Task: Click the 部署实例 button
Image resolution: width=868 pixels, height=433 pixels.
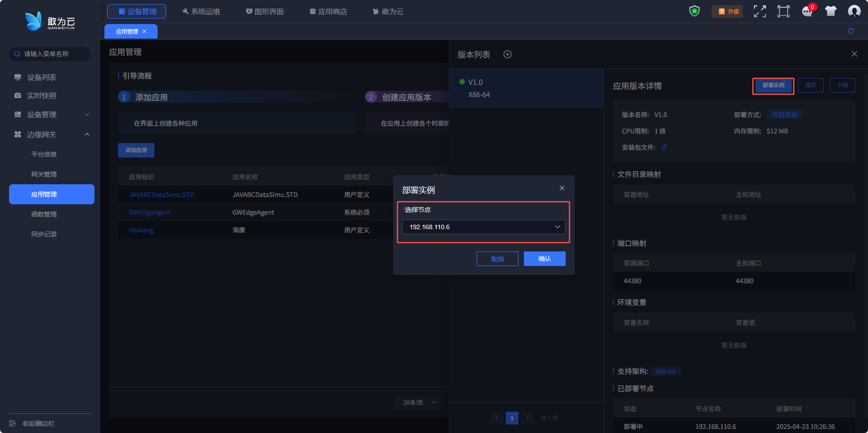Action: click(773, 85)
